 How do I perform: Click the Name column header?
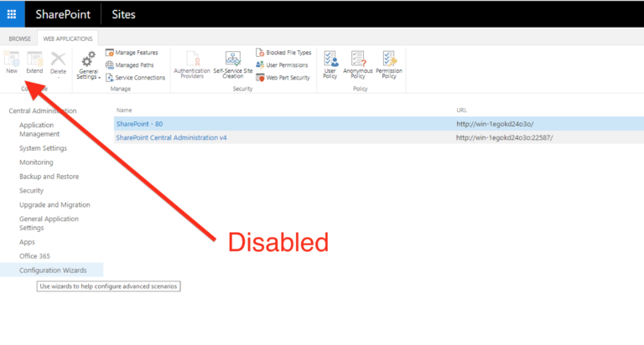pos(124,110)
